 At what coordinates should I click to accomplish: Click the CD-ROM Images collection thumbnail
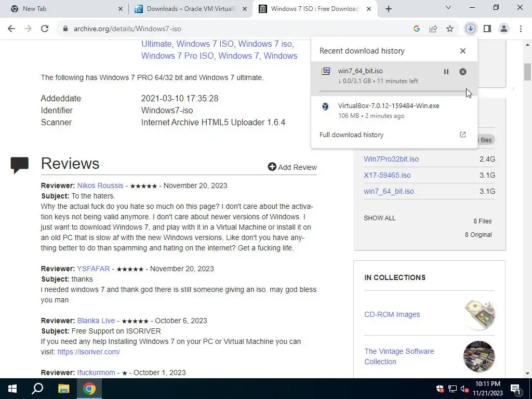pyautogui.click(x=478, y=315)
